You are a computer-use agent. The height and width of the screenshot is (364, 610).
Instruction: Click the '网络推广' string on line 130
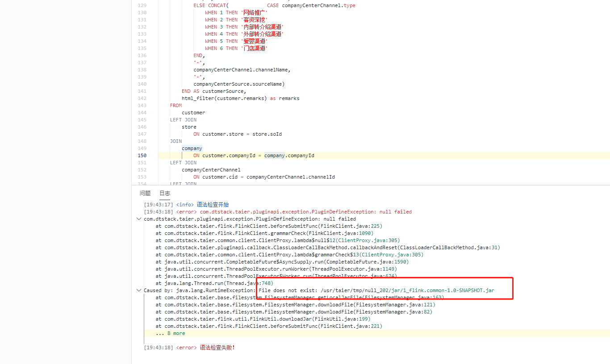point(254,12)
